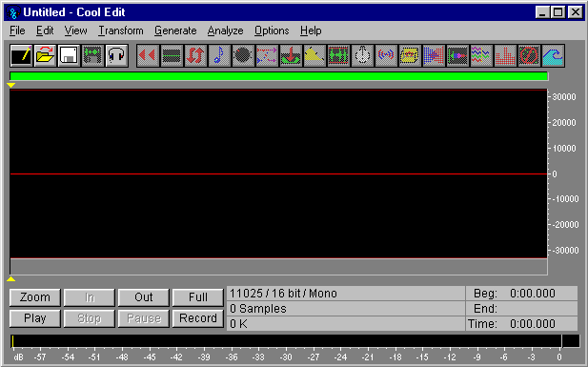Open the Help menu
This screenshot has width=588, height=367.
pyautogui.click(x=311, y=31)
